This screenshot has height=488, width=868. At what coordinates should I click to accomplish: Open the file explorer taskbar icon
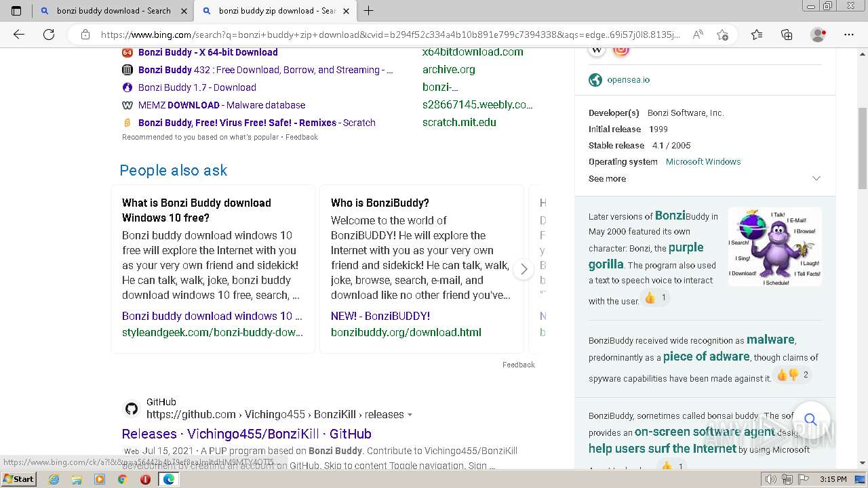(77, 479)
